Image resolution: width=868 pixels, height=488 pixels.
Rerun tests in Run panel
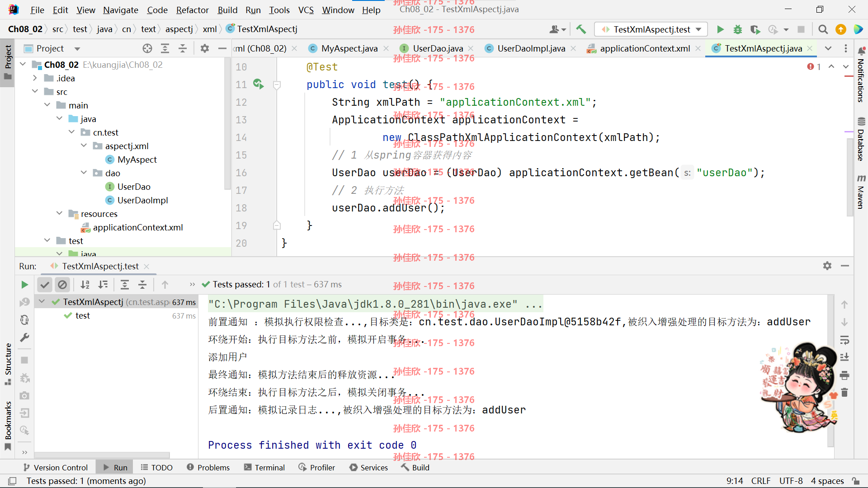(x=24, y=285)
